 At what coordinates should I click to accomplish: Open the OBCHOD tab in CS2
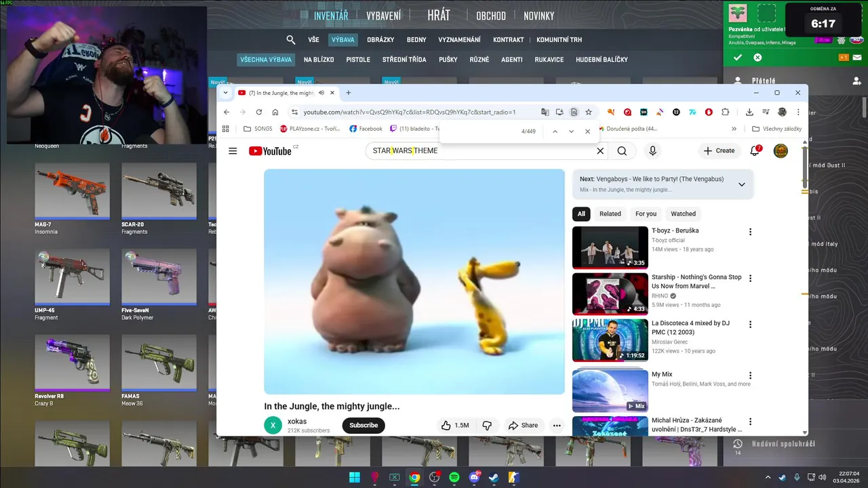491,16
